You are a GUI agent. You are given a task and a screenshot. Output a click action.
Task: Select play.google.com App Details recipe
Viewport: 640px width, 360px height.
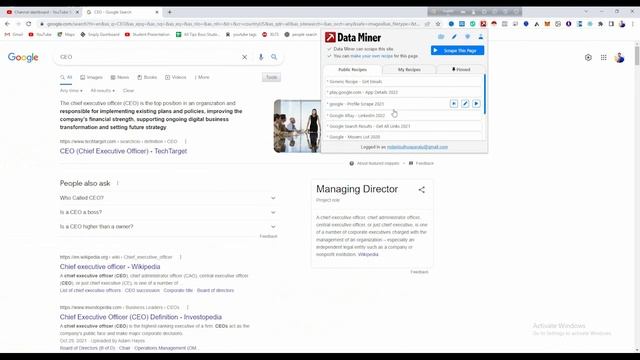pyautogui.click(x=403, y=93)
